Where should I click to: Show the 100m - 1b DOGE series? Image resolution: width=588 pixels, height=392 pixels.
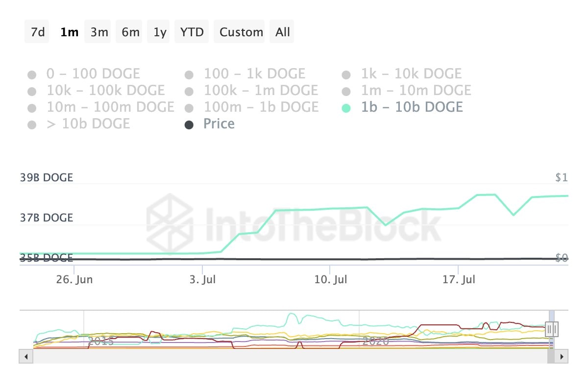click(189, 108)
